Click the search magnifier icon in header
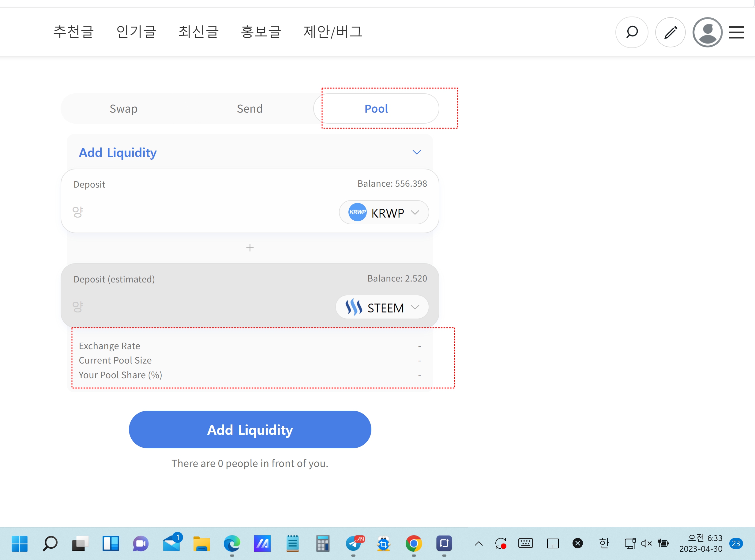The height and width of the screenshot is (560, 755). (632, 32)
